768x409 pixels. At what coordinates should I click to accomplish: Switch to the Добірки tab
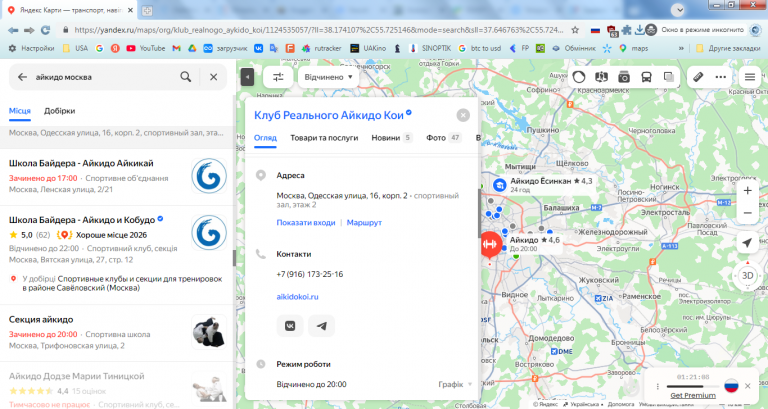[59, 111]
